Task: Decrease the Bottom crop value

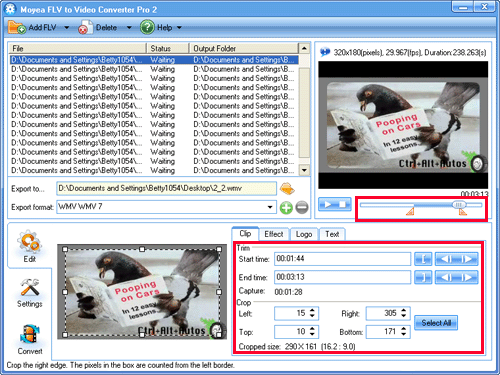Action: pos(404,334)
